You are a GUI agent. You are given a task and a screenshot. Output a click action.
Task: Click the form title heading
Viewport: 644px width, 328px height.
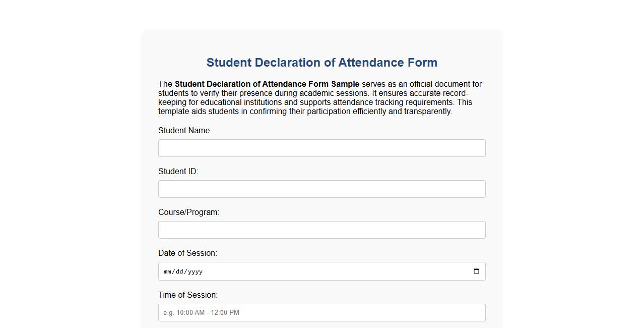(321, 62)
